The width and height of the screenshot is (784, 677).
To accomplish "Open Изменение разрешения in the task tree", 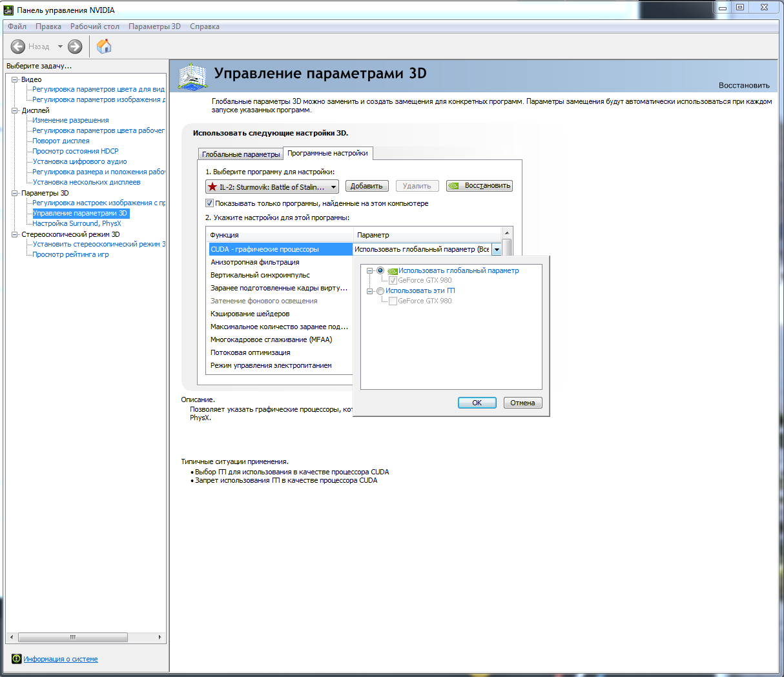I will [70, 120].
